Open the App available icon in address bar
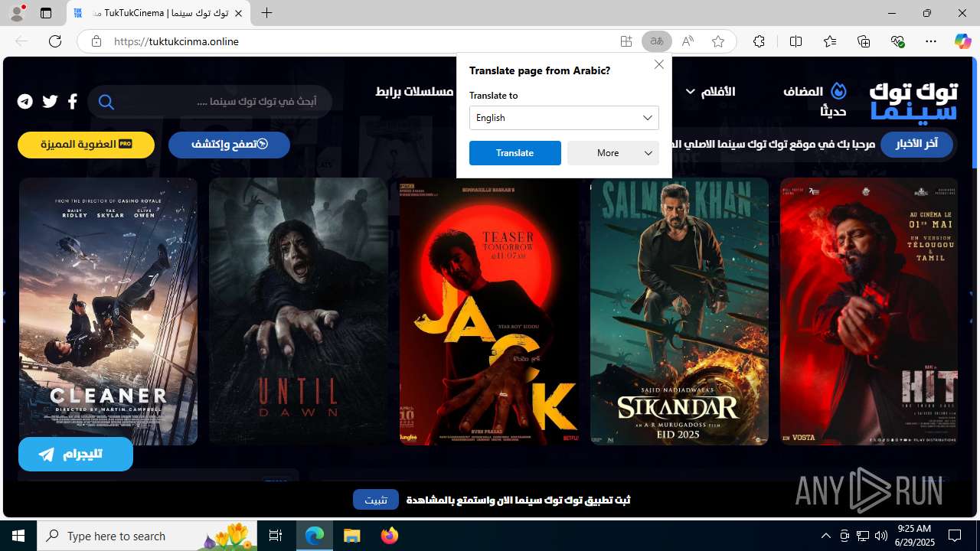Viewport: 980px width, 551px height. click(626, 41)
